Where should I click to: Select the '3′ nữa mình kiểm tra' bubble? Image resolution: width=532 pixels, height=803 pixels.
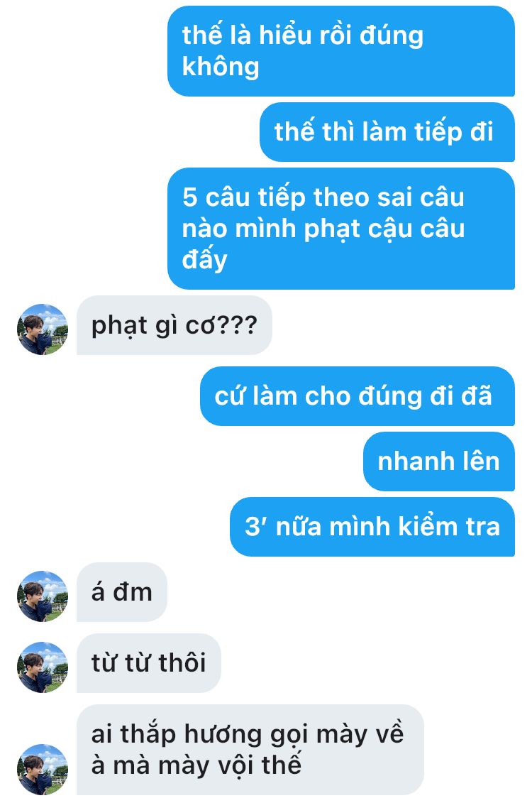pos(372,526)
